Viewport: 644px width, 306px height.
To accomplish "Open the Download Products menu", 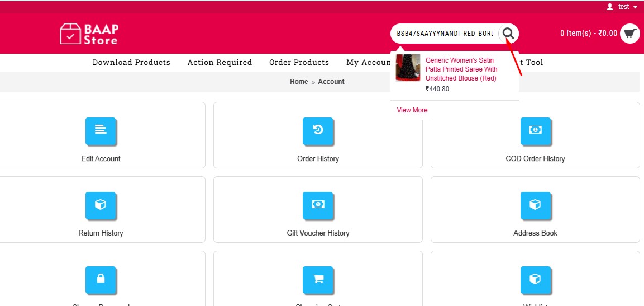I will pos(131,62).
